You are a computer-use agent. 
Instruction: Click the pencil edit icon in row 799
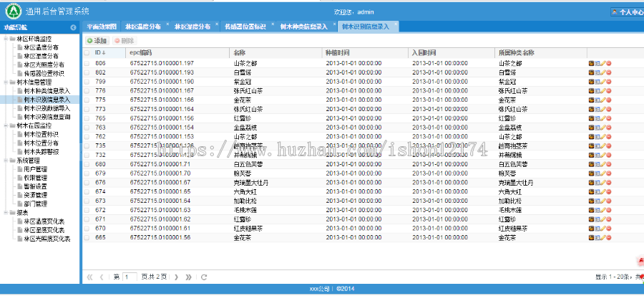click(x=603, y=82)
